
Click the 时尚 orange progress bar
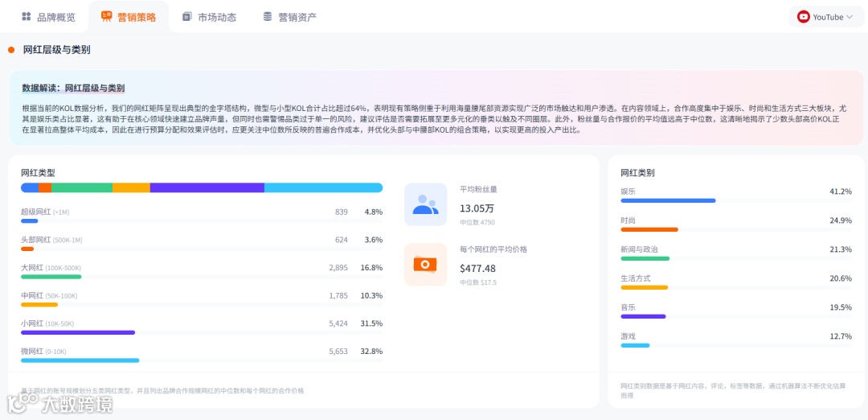(x=649, y=229)
